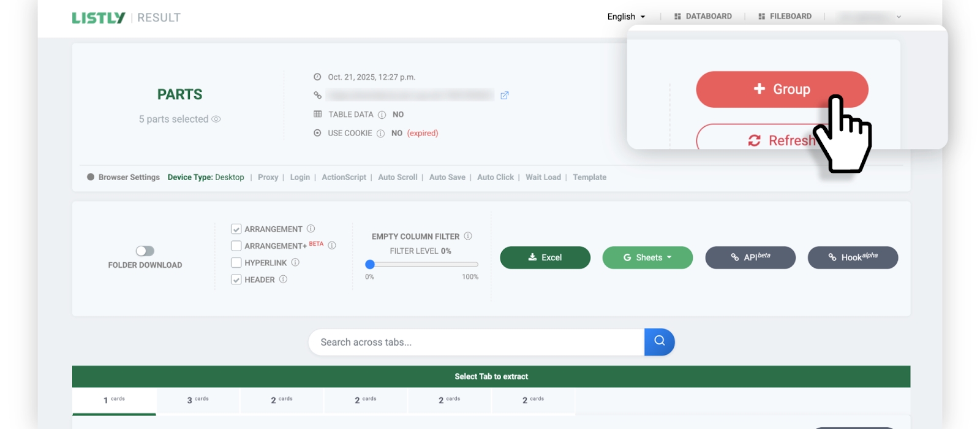Open the English language dropdown
Screen dimensions: 980x429
coord(626,17)
